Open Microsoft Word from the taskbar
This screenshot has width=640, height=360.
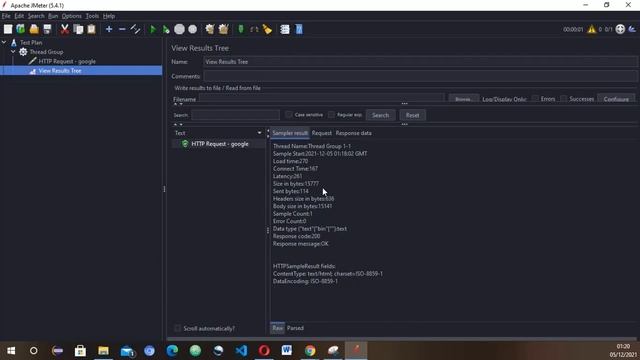point(287,350)
